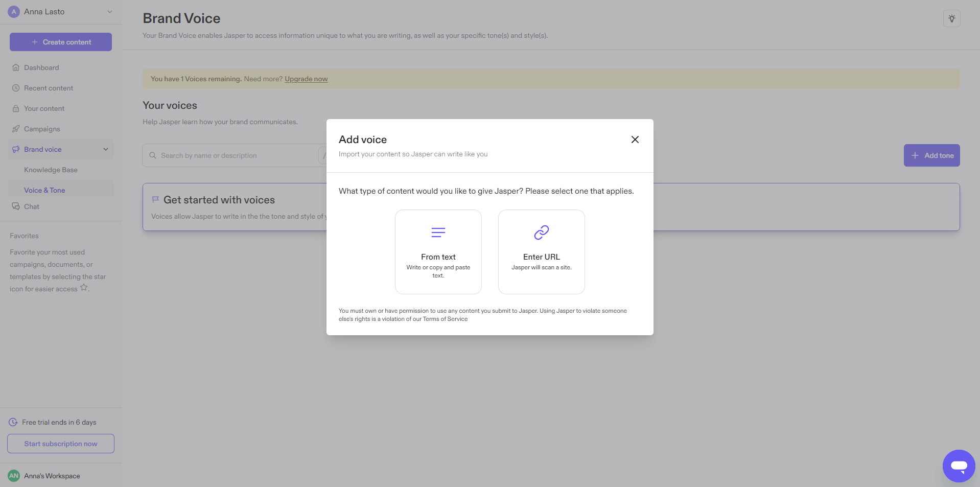Click the Add tone button
Image resolution: width=980 pixels, height=487 pixels.
(x=931, y=155)
